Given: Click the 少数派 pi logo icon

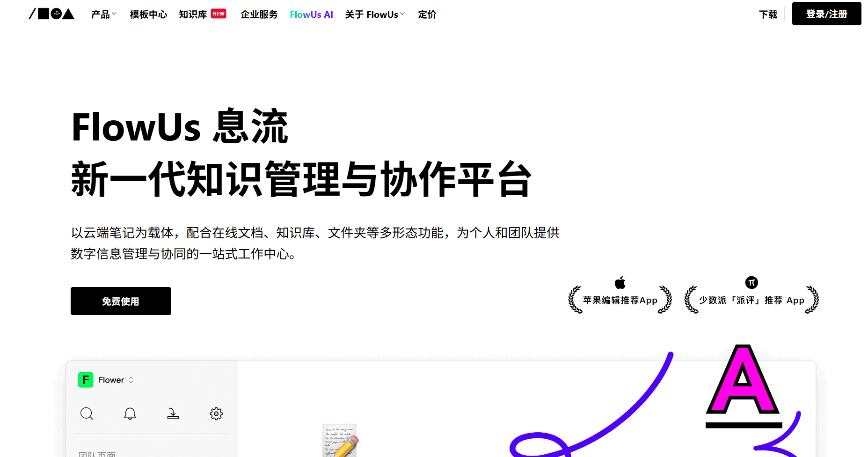Looking at the screenshot, I should pos(751,282).
